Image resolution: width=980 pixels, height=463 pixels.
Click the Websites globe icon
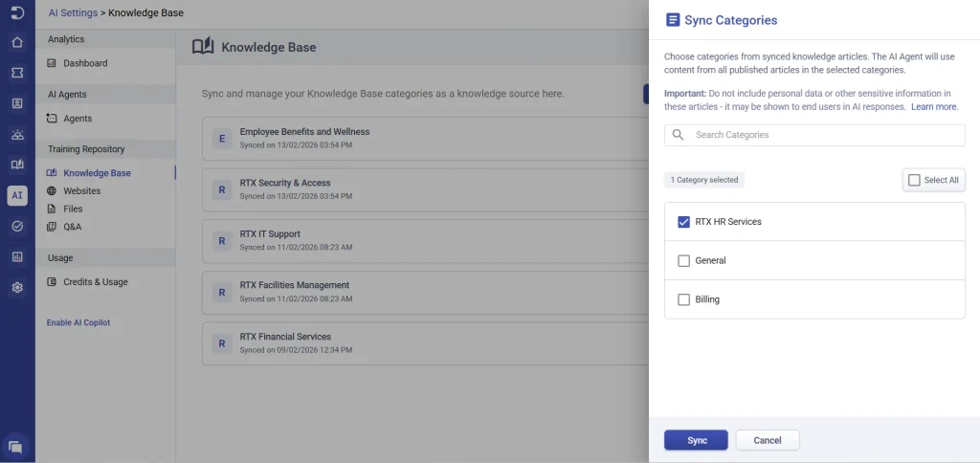click(52, 191)
